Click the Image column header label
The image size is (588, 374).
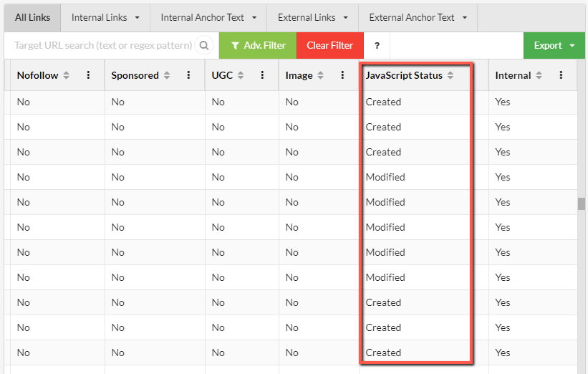pyautogui.click(x=299, y=75)
